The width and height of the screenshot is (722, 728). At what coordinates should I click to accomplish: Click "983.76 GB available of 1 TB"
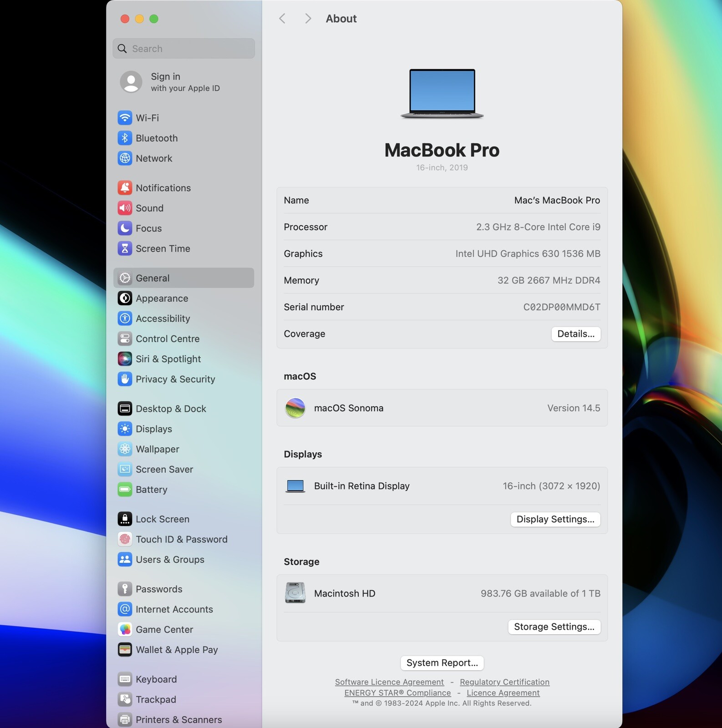[x=540, y=593]
